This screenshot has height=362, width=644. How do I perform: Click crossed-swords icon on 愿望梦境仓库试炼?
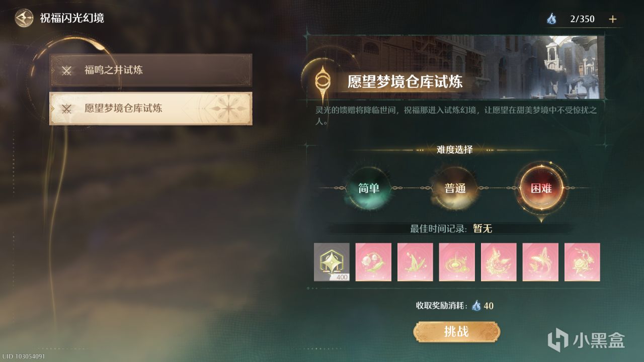(67, 109)
